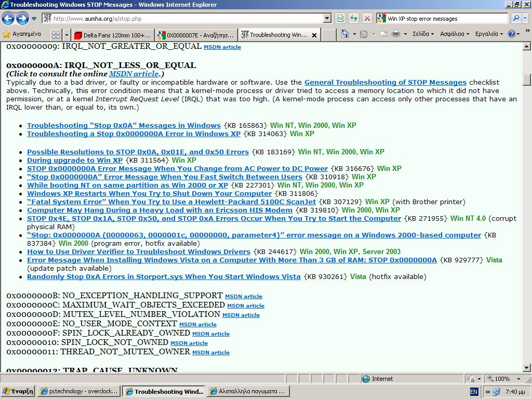Screen dimensions: 532x399
Task: Click the scrollbar down arrow
Action: 527,367
